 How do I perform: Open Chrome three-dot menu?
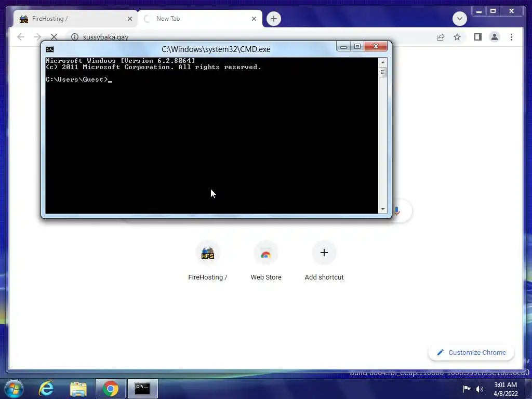pyautogui.click(x=511, y=37)
